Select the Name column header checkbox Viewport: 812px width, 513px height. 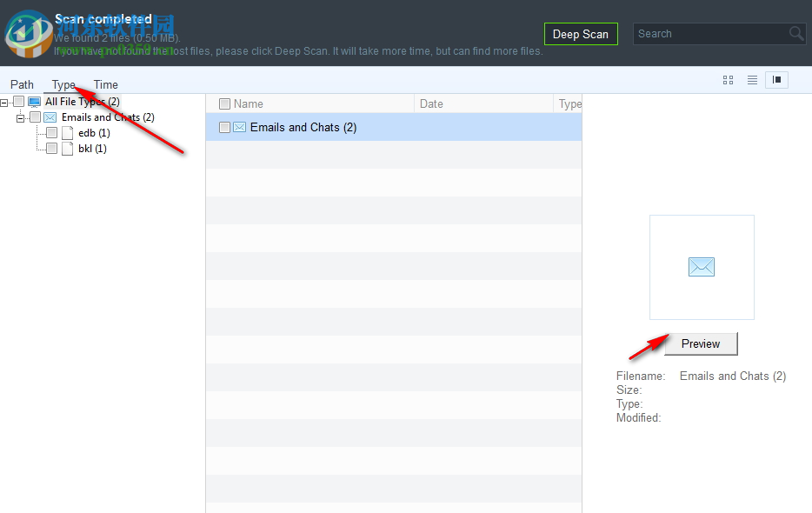223,103
